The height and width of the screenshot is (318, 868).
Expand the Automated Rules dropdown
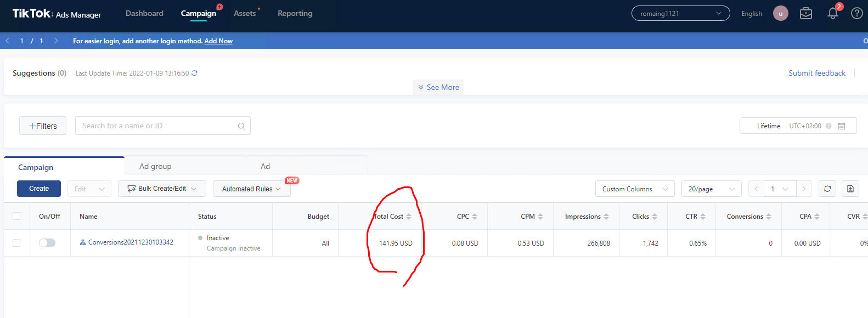point(252,189)
